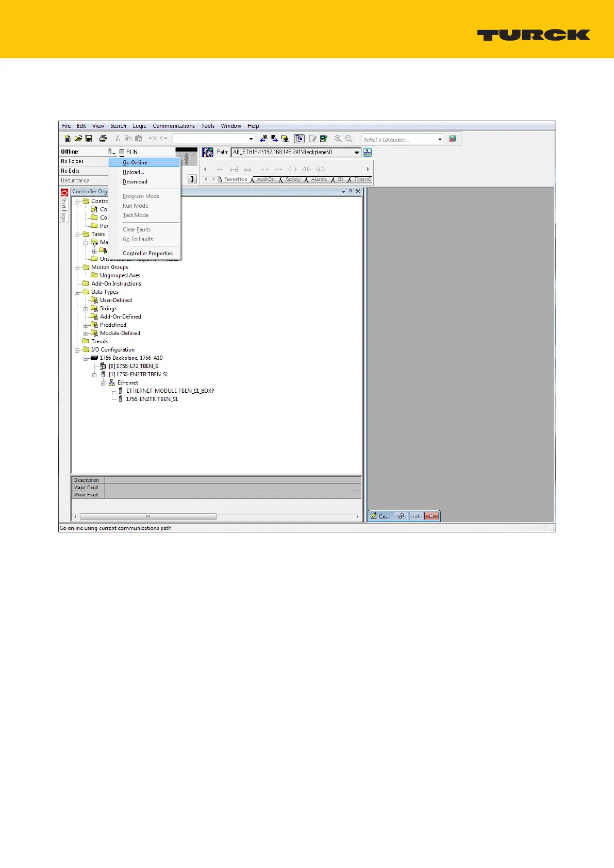This screenshot has height=868, width=614.
Task: Open the Select a Language dropdown
Action: click(440, 139)
